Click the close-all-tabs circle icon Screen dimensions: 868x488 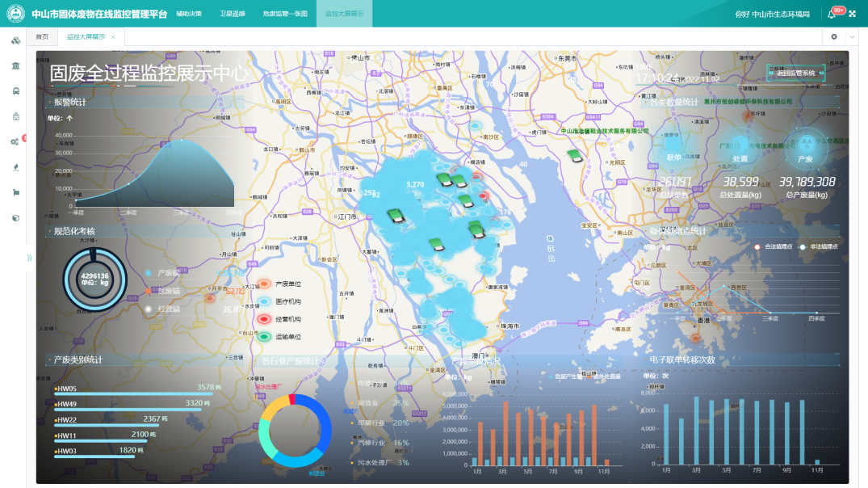click(833, 37)
